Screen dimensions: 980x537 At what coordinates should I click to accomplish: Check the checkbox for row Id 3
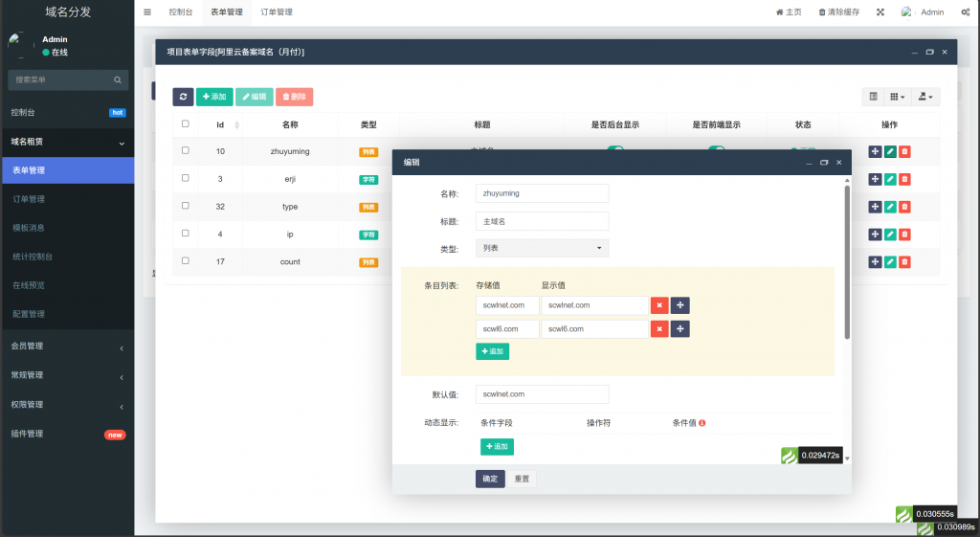185,177
